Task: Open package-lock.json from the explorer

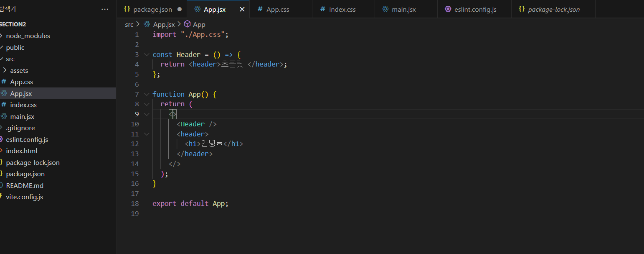Action: pyautogui.click(x=33, y=162)
